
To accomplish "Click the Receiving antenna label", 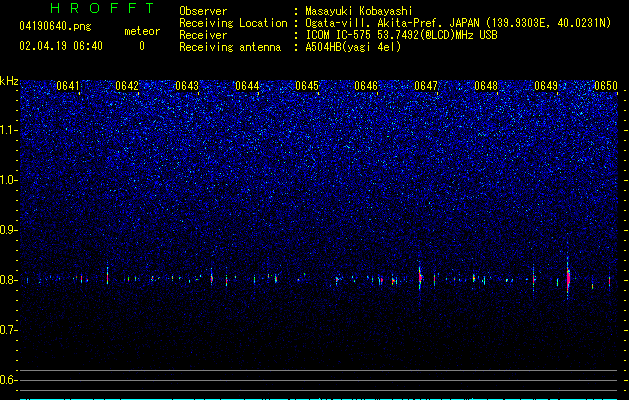I will pyautogui.click(x=230, y=47).
